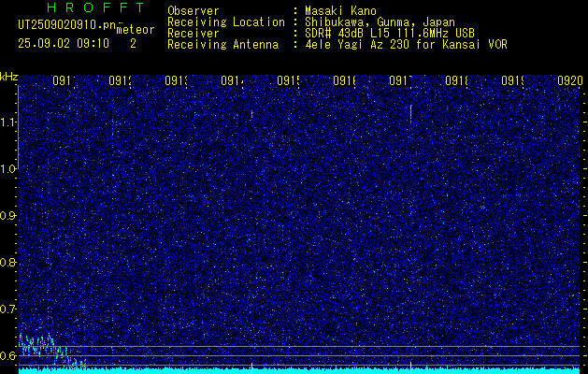Click the wavy signal trace at bottom left
Image resolution: width=588 pixels, height=374 pixels.
51,351
